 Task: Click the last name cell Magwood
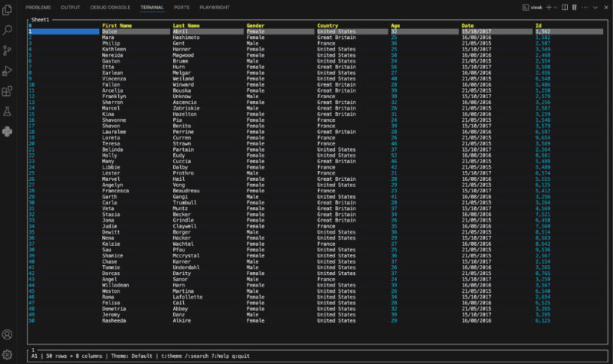183,55
